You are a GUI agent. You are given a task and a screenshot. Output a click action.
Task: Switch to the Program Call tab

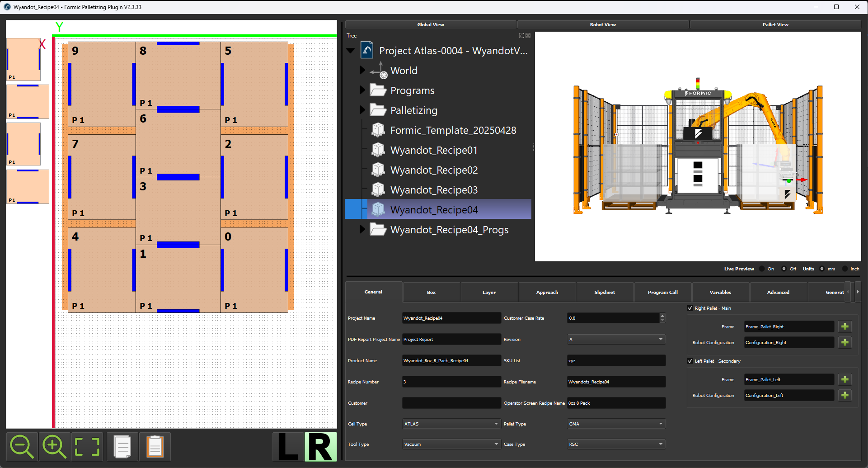[x=662, y=292]
